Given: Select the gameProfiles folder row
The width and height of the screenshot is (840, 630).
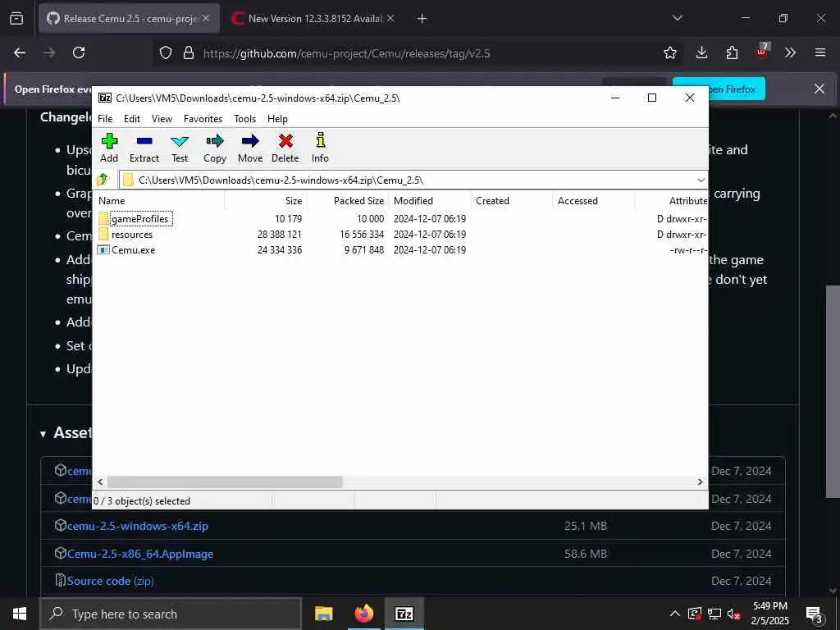Looking at the screenshot, I should tap(402, 218).
